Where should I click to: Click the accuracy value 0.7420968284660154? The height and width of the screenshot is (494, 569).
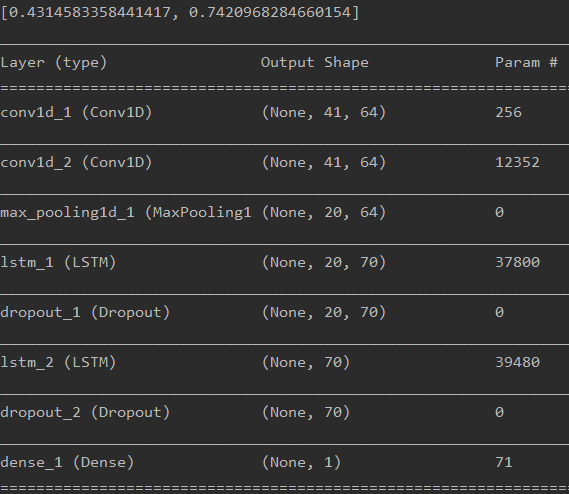(x=269, y=13)
